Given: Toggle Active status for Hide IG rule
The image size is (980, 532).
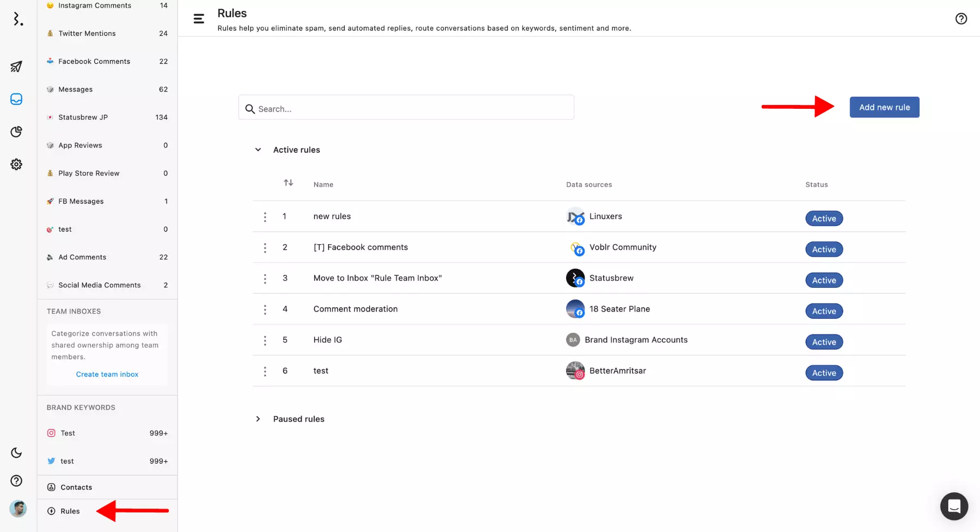Looking at the screenshot, I should (824, 342).
